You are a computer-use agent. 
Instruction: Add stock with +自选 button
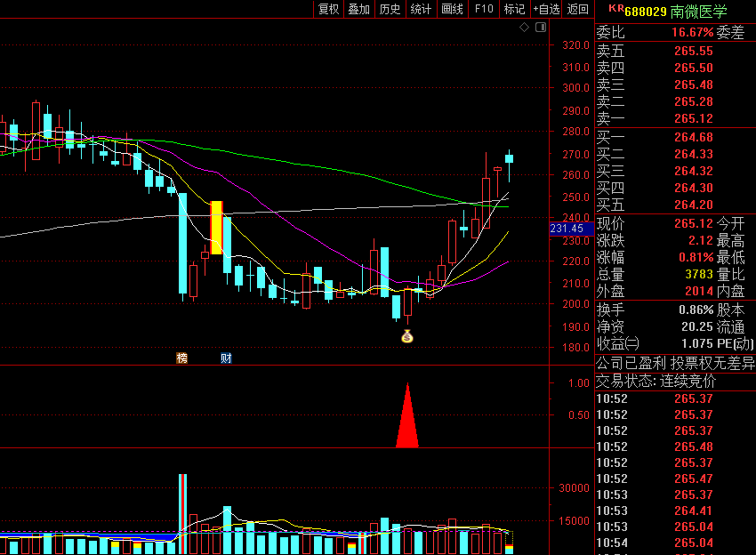coord(546,9)
